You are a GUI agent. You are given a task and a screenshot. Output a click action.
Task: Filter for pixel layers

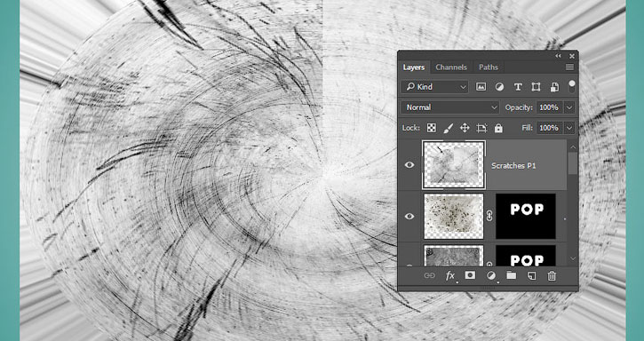(481, 87)
